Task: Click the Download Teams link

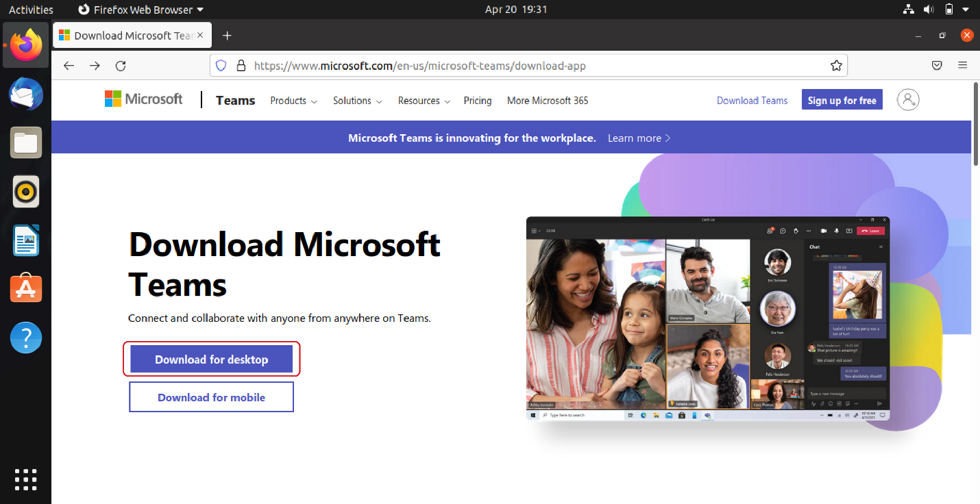Action: tap(752, 101)
